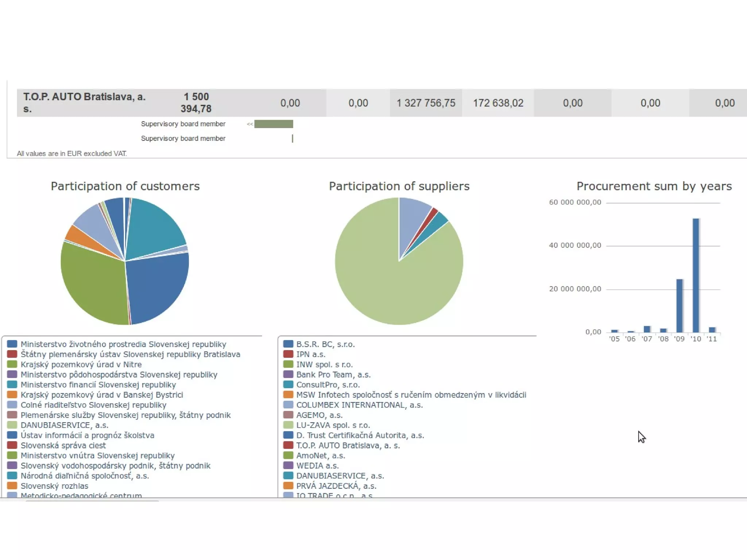
Task: Click the swatch next to IPN a.s.
Action: [x=288, y=354]
